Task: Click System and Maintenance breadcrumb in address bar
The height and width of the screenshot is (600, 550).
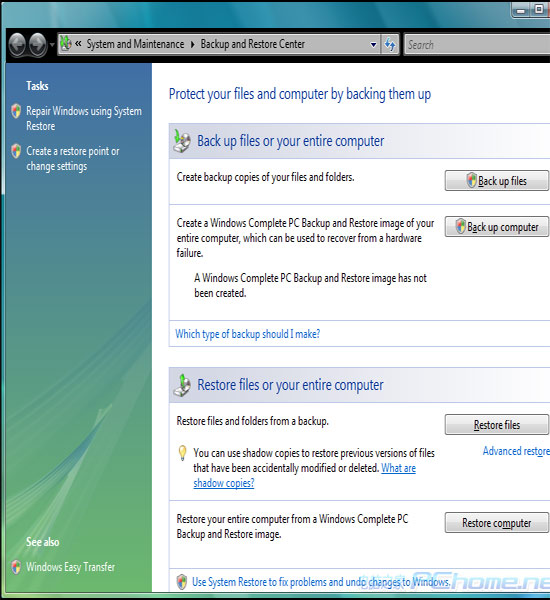Action: coord(135,44)
